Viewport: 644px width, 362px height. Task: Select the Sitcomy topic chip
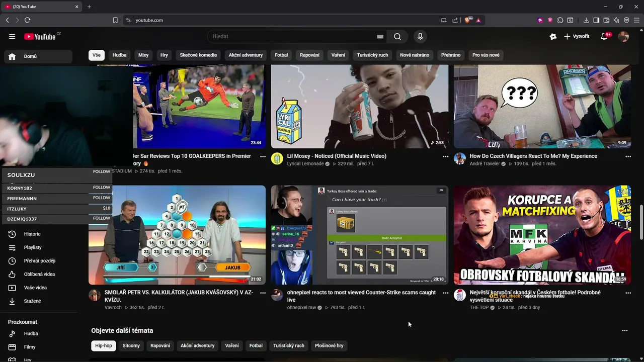131,345
